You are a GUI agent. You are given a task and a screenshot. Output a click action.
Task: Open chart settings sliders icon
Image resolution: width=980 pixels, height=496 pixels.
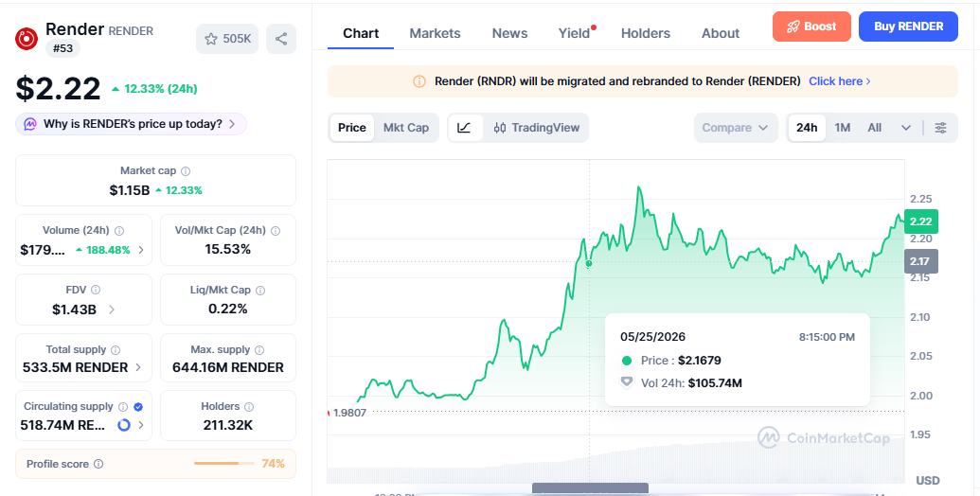pos(940,128)
